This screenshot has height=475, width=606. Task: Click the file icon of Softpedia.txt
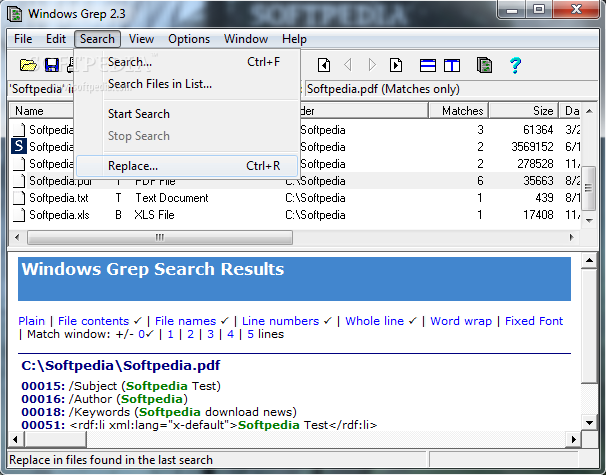coord(19,198)
